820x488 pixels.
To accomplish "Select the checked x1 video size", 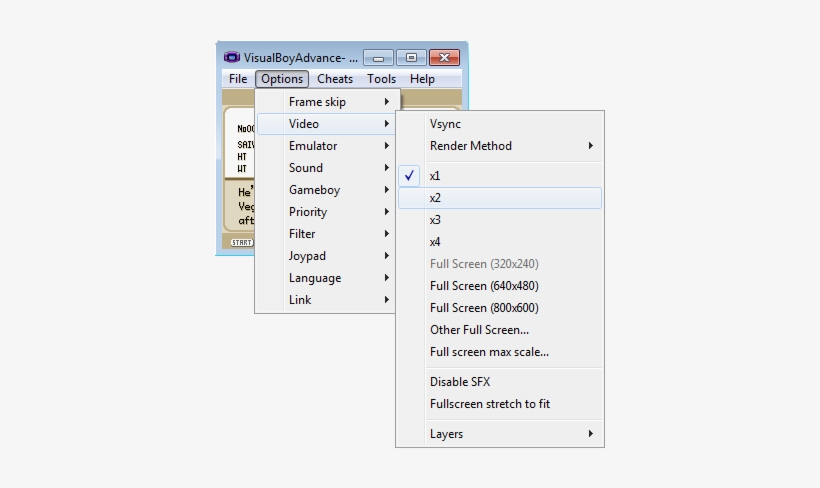I will 500,176.
